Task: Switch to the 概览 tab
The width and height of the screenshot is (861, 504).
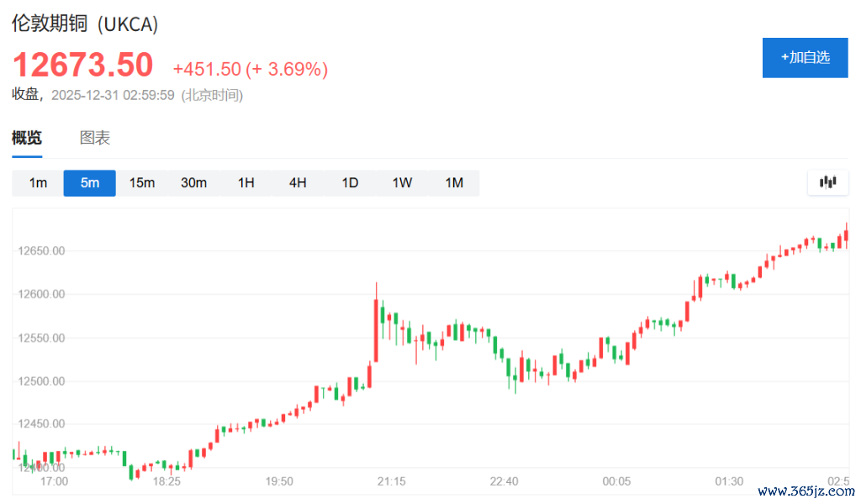Action: click(27, 139)
